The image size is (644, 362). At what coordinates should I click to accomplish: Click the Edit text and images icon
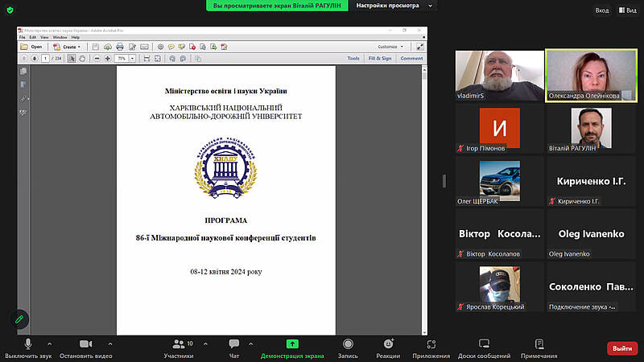click(x=132, y=47)
